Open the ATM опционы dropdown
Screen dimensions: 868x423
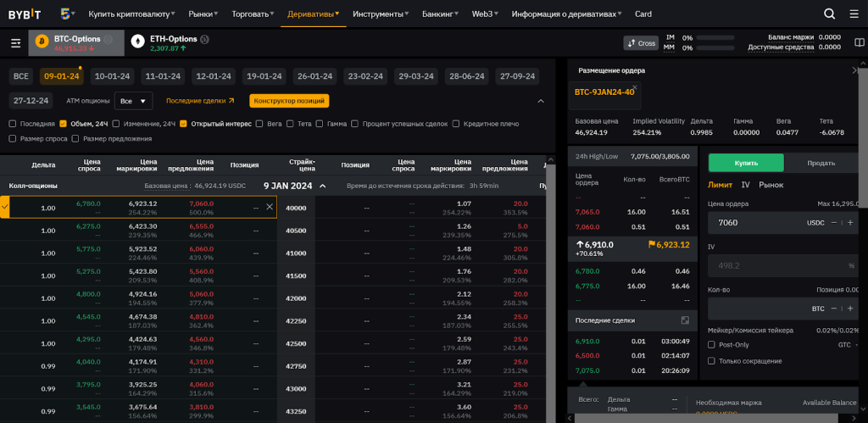(133, 101)
